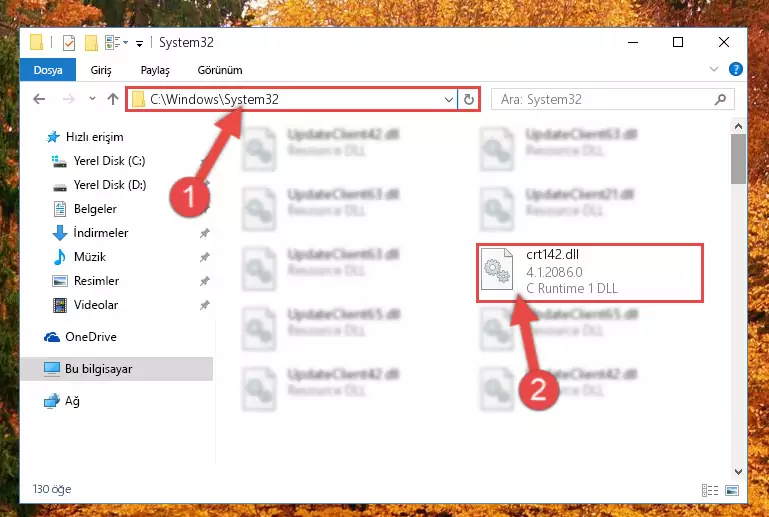769x517 pixels.
Task: Open the address bar history dropdown
Action: pyautogui.click(x=448, y=100)
